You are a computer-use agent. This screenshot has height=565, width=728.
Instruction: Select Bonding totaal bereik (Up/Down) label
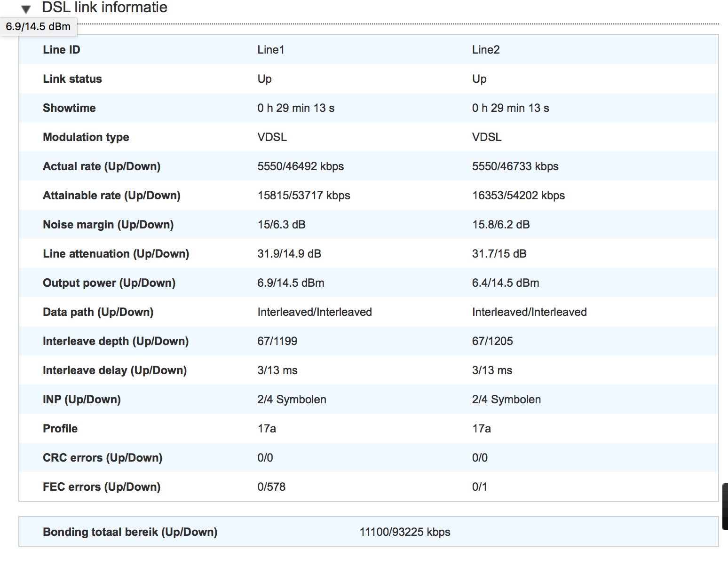pyautogui.click(x=130, y=532)
